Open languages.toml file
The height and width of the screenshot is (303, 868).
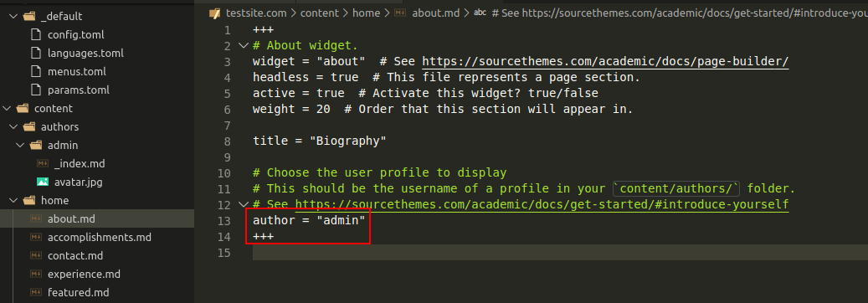click(x=86, y=54)
